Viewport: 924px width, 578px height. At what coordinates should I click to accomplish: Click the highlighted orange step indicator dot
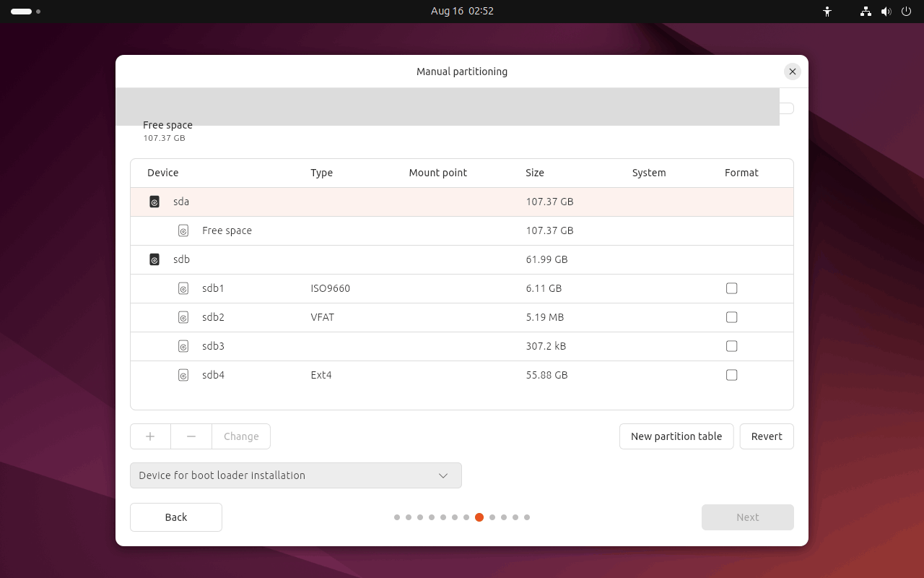pos(479,517)
